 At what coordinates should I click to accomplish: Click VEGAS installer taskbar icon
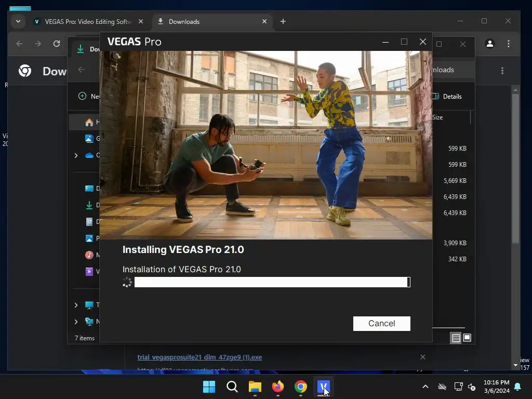(x=323, y=387)
